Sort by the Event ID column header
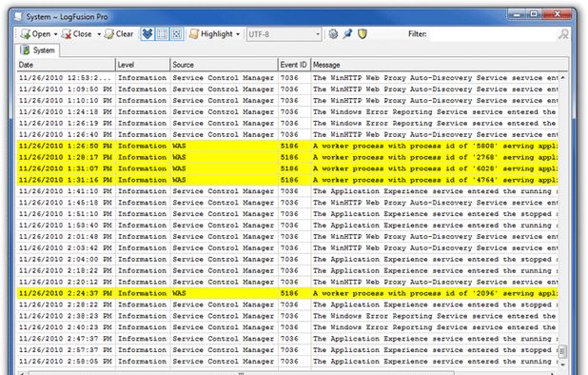588x375 pixels. [x=294, y=65]
